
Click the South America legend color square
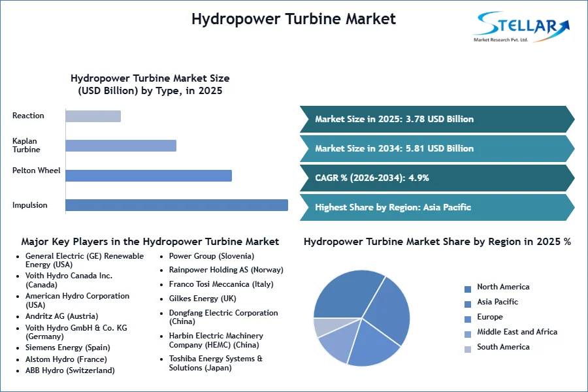(468, 350)
